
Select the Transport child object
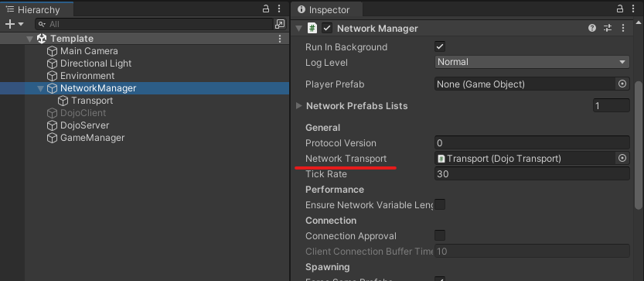[x=92, y=101]
